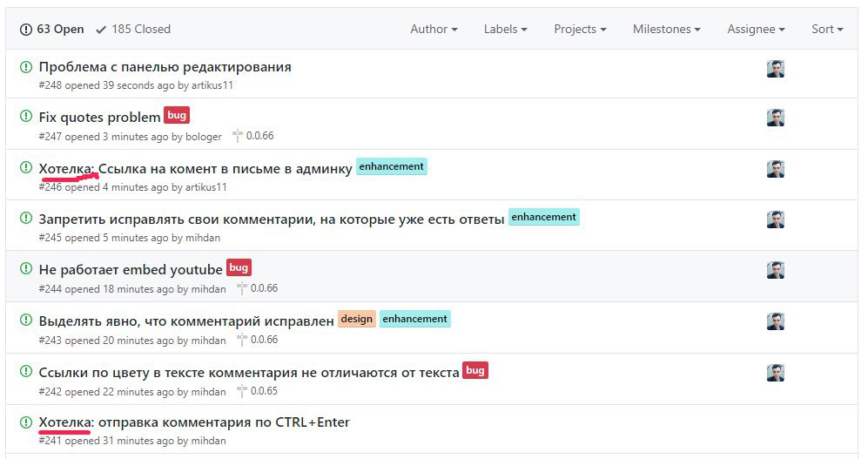
Task: Click author mihdan on issue #245
Action: click(203, 238)
